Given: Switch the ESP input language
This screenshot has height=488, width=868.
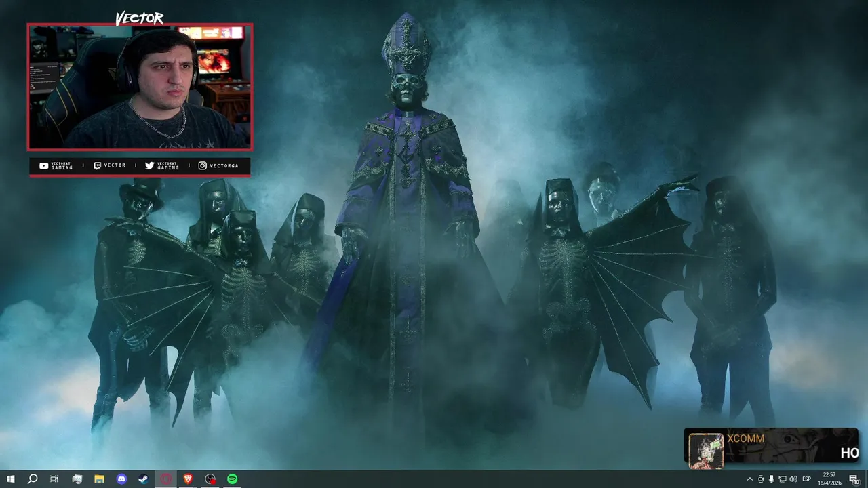Looking at the screenshot, I should [807, 479].
